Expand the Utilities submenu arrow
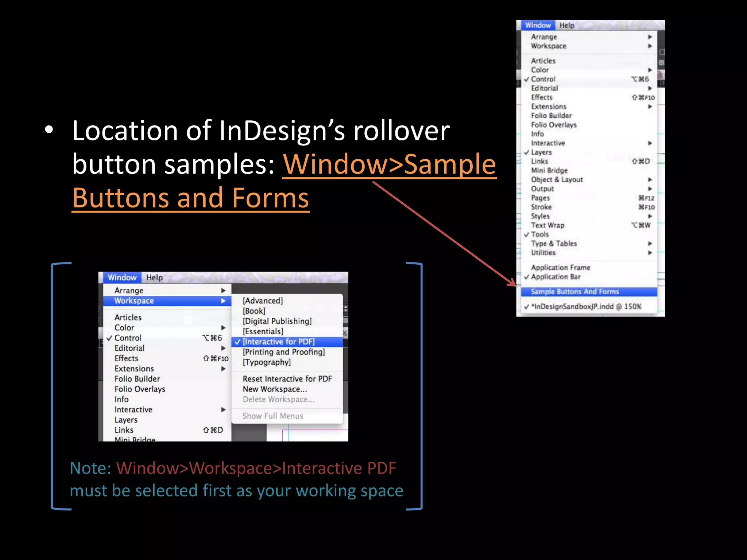 650,253
